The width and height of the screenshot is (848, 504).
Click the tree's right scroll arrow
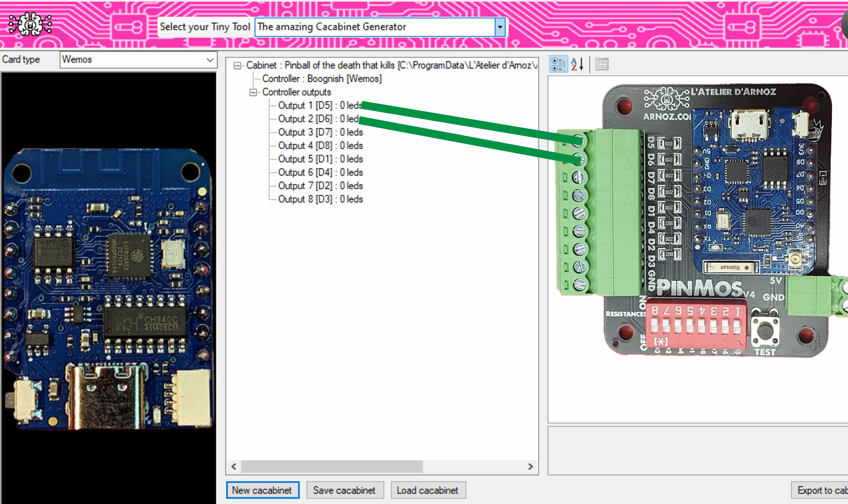(x=530, y=466)
